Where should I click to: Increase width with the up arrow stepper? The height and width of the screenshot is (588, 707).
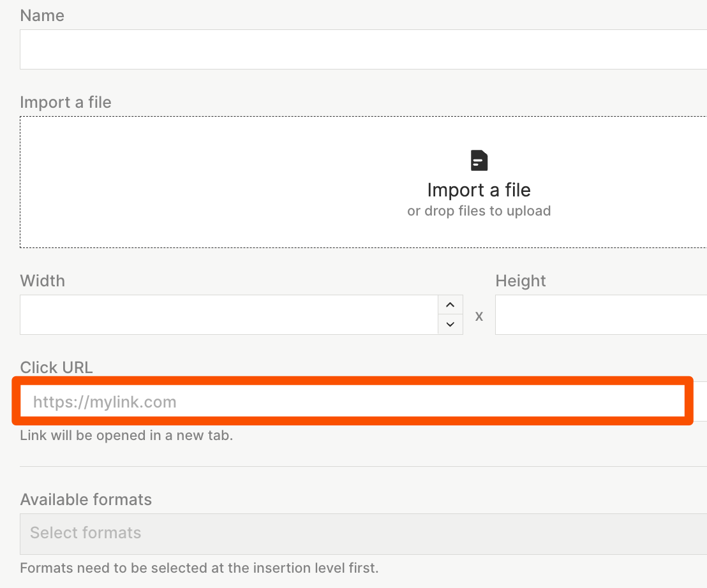[x=450, y=305]
